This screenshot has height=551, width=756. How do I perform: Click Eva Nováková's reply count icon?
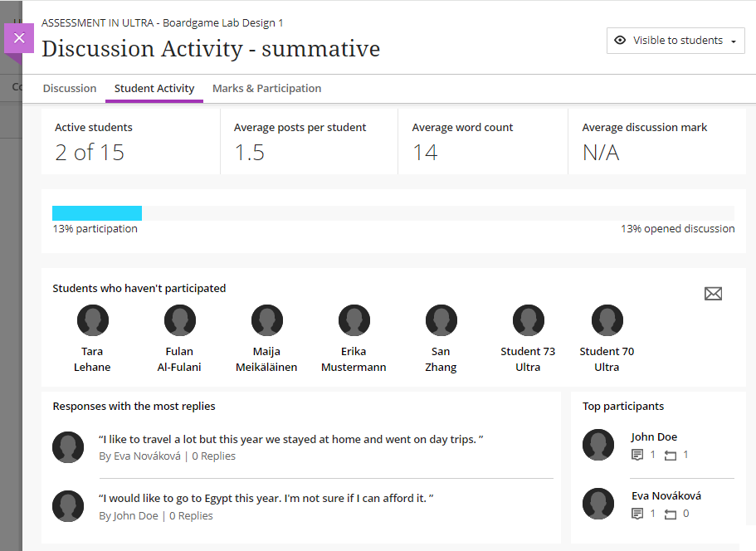[x=671, y=514]
